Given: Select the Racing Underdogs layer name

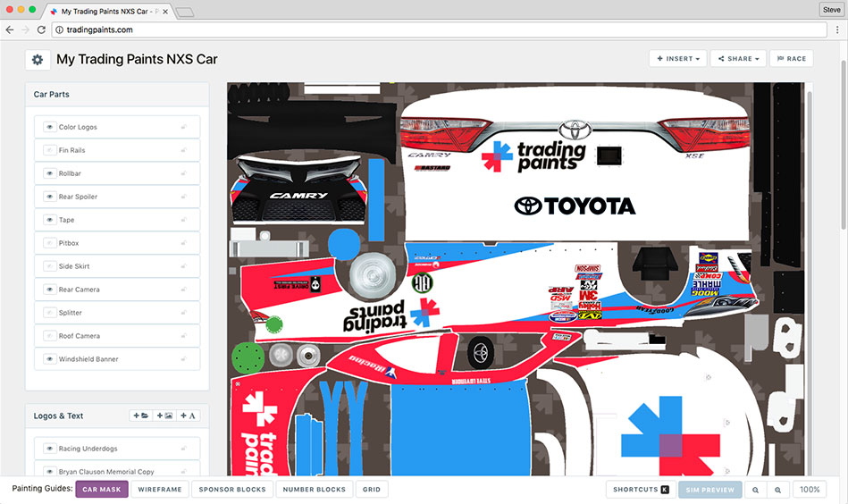Looking at the screenshot, I should pyautogui.click(x=88, y=449).
